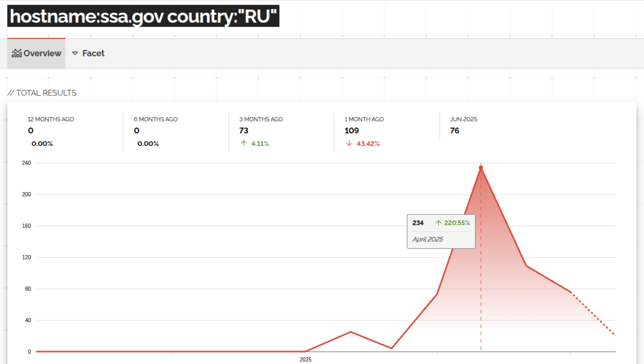Click the 3 MONTHS AGO value 73
Screen dimensions: 644x364
coord(244,131)
